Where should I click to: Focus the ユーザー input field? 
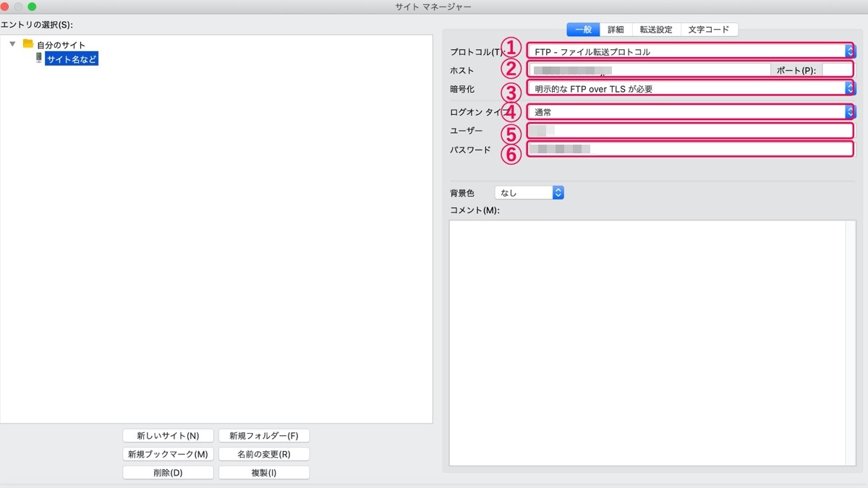690,131
